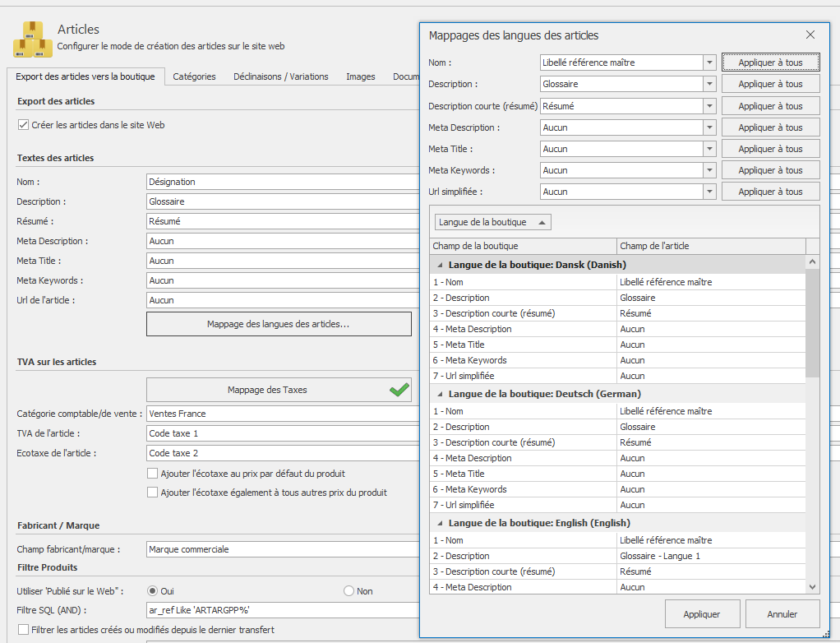Click the Articles boxes icon
The height and width of the screenshot is (643, 840).
click(33, 39)
